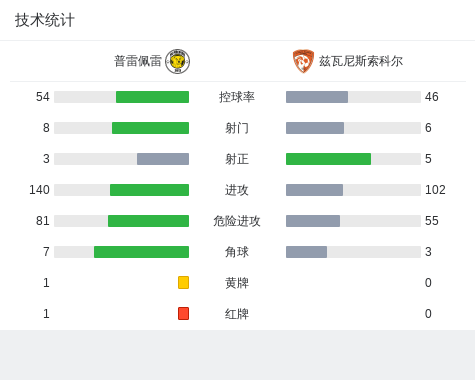Select the 红牌 stat label
The height and width of the screenshot is (380, 475).
click(237, 314)
